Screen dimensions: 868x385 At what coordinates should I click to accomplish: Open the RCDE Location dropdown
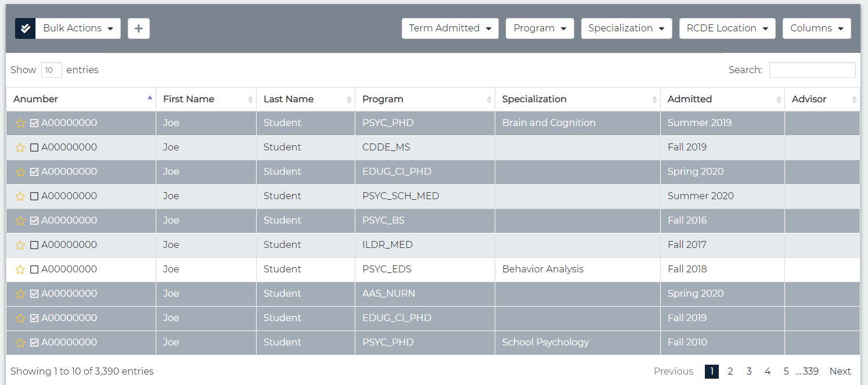[x=727, y=28]
